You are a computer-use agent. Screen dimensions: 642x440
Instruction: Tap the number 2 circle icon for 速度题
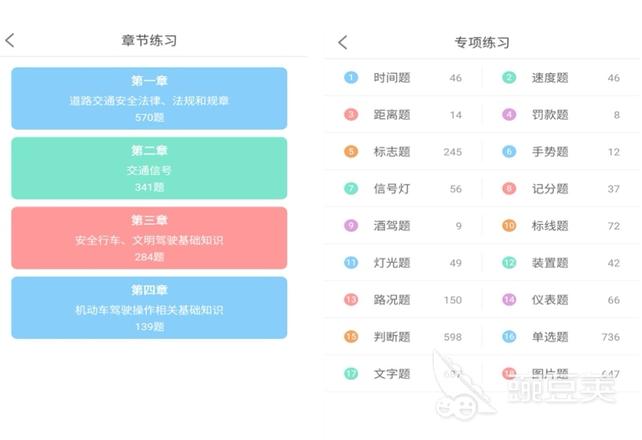509,77
